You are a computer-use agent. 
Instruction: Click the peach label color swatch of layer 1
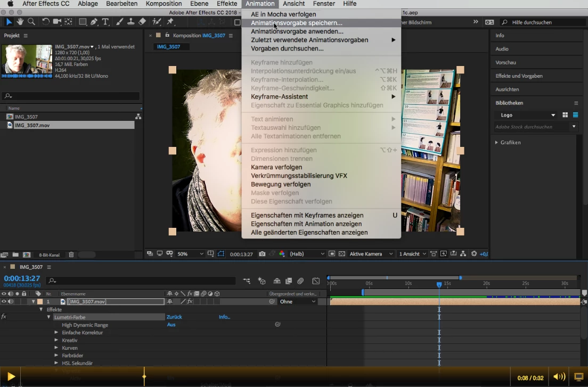40,302
